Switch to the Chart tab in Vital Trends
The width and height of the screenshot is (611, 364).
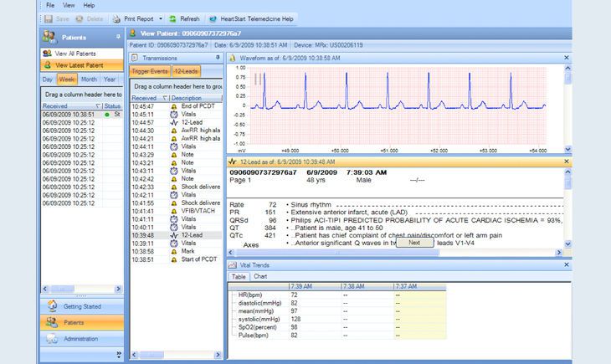260,275
